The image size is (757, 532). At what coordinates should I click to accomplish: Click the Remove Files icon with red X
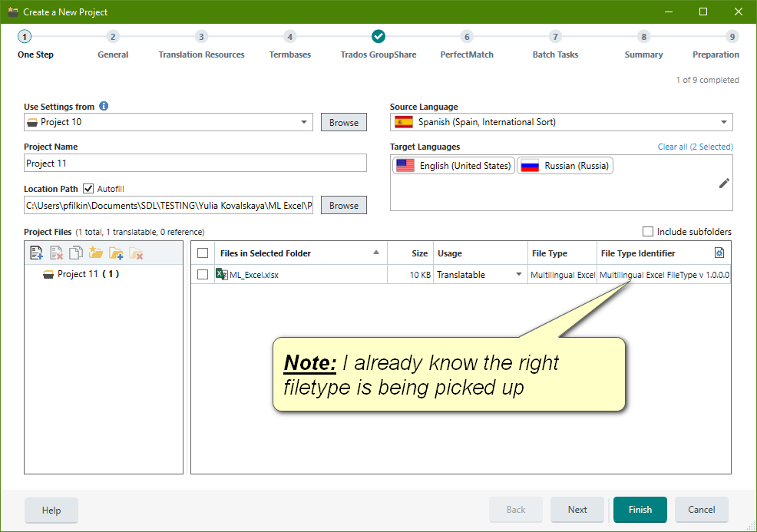pos(57,253)
